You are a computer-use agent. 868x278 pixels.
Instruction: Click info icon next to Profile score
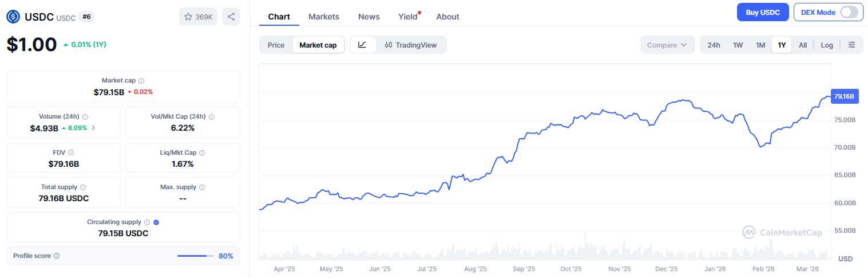[57, 256]
